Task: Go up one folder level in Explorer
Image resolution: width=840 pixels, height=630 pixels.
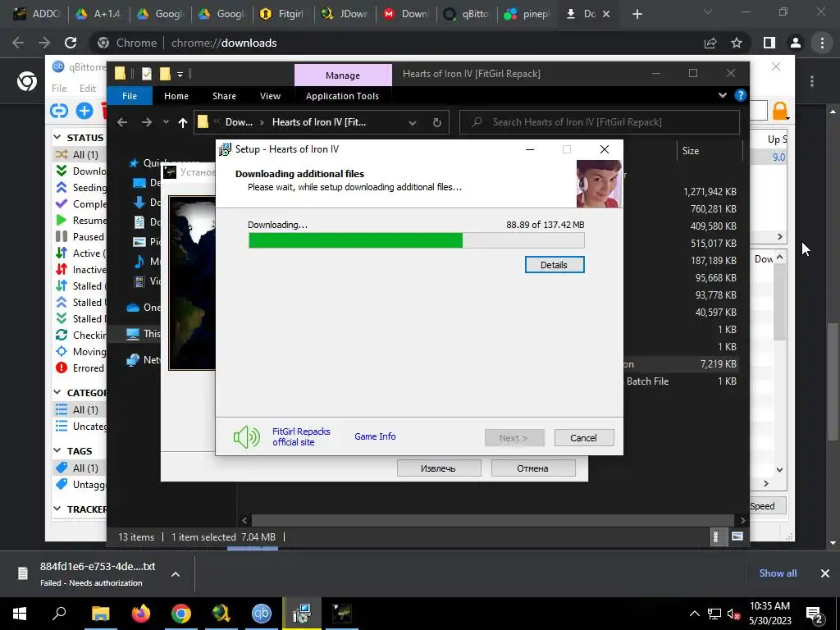Action: click(x=183, y=123)
